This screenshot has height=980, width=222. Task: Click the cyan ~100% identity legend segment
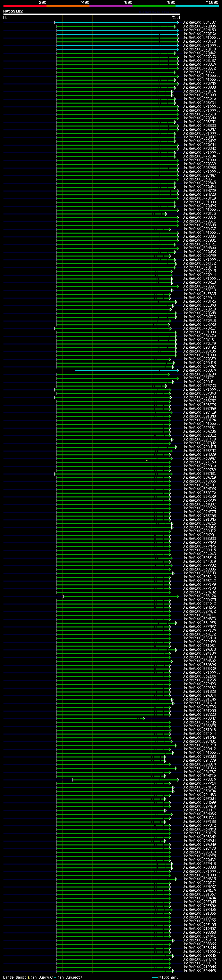(197, 6)
